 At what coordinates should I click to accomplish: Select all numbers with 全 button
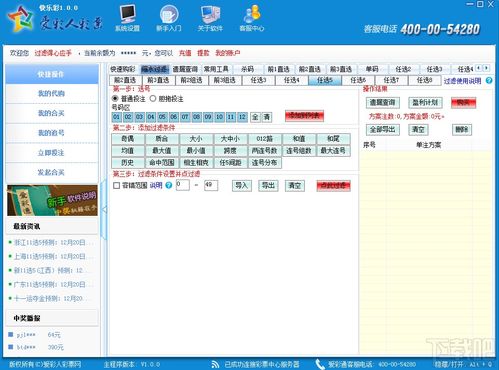255,117
